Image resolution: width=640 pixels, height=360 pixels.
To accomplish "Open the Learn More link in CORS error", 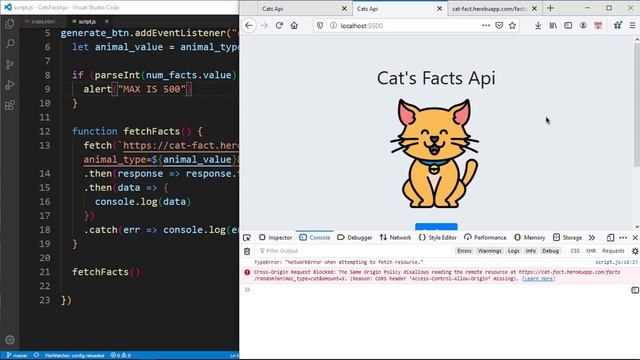I will coord(538,279).
